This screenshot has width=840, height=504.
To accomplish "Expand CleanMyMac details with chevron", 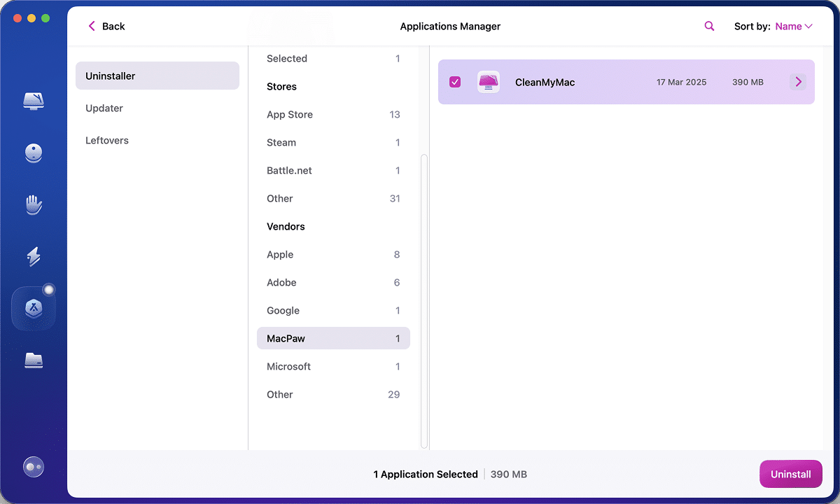I will pyautogui.click(x=798, y=82).
